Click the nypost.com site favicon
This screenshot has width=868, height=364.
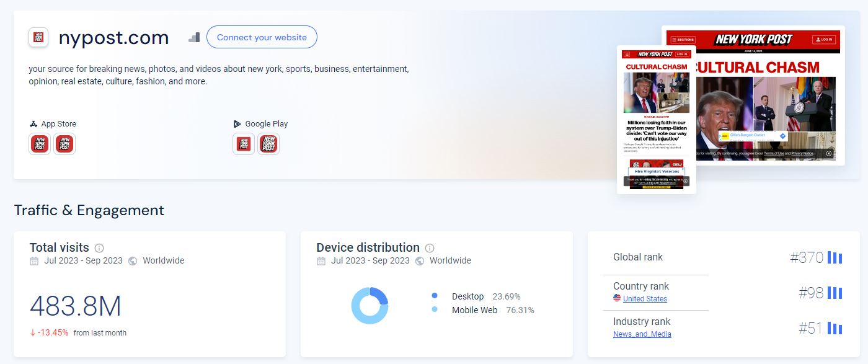click(x=38, y=37)
